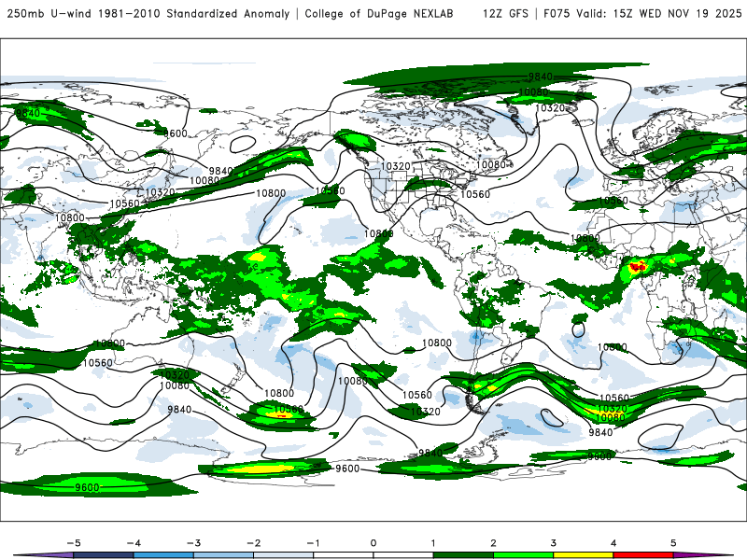Viewport: 747px width, 560px height.
Task: Click the '-5' tick label on the colorbar
Action: 74,543
